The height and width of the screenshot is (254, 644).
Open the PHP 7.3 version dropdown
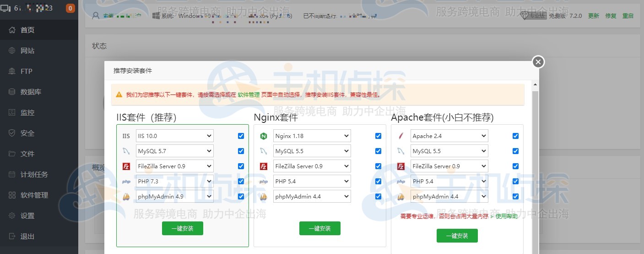pos(175,181)
